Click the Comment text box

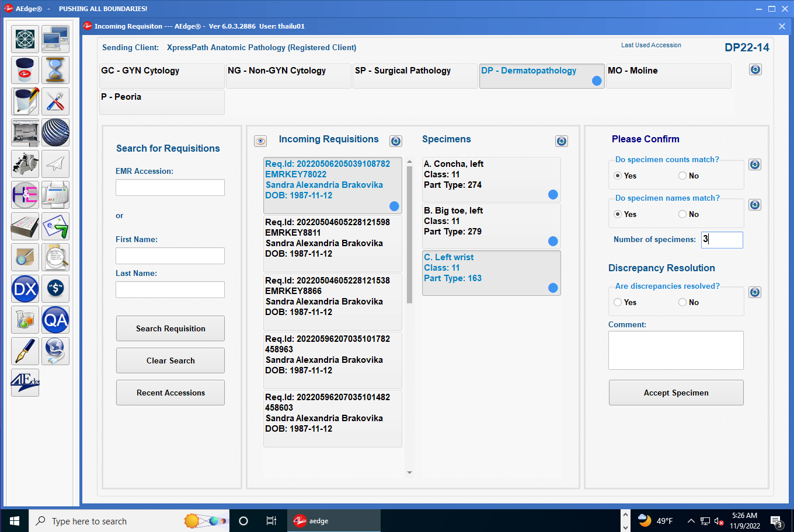point(676,350)
